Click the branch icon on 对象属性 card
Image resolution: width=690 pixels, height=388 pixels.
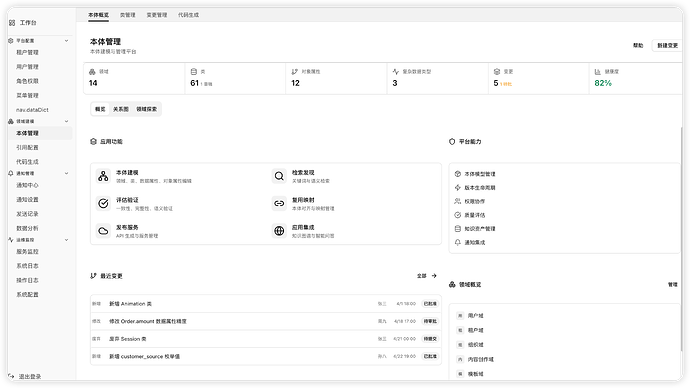(x=294, y=72)
